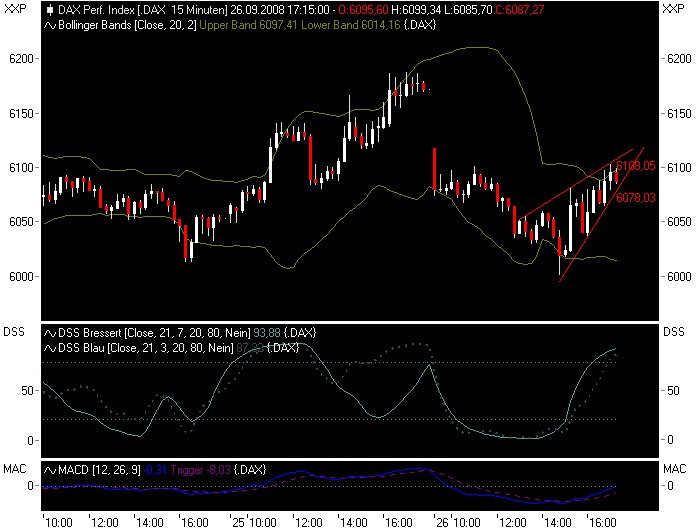Click the MACD [12, 26, 9] label
700x530 pixels.
pyautogui.click(x=99, y=470)
